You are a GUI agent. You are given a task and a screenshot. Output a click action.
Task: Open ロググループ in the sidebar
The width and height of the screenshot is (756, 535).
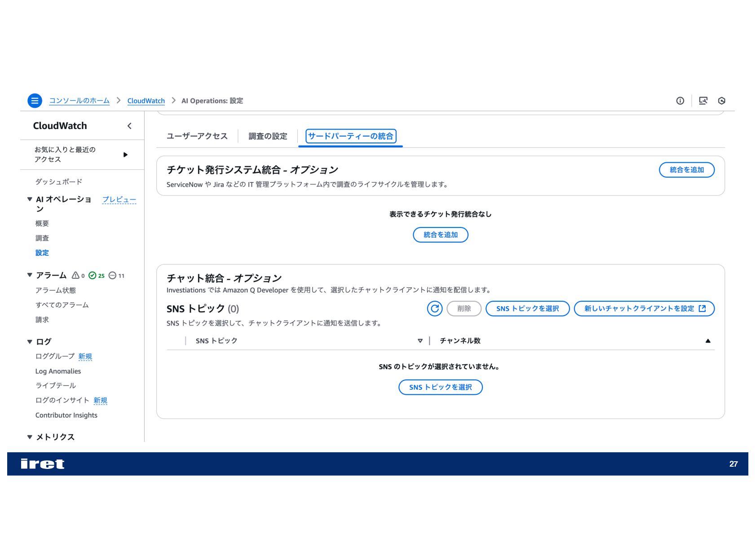55,356
